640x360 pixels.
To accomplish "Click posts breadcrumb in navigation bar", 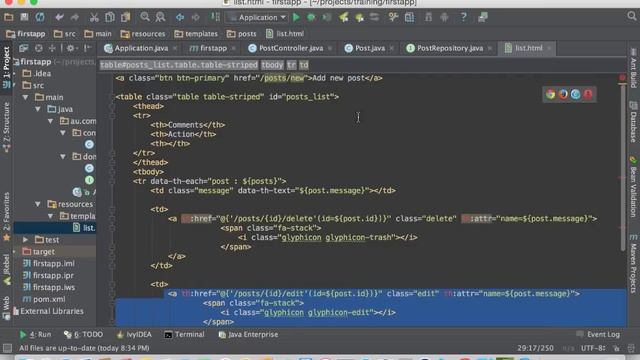I will 242,34.
